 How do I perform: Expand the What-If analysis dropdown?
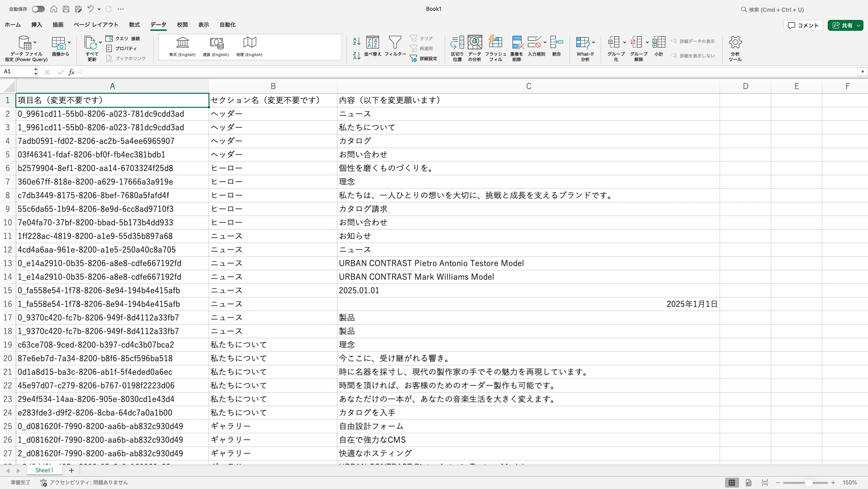[593, 43]
